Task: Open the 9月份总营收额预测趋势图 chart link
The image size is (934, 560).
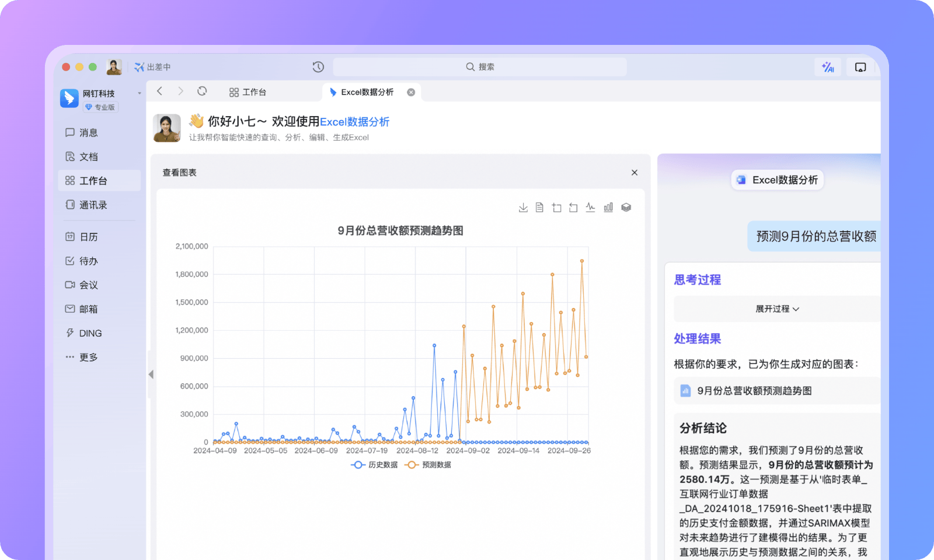Action: (754, 391)
